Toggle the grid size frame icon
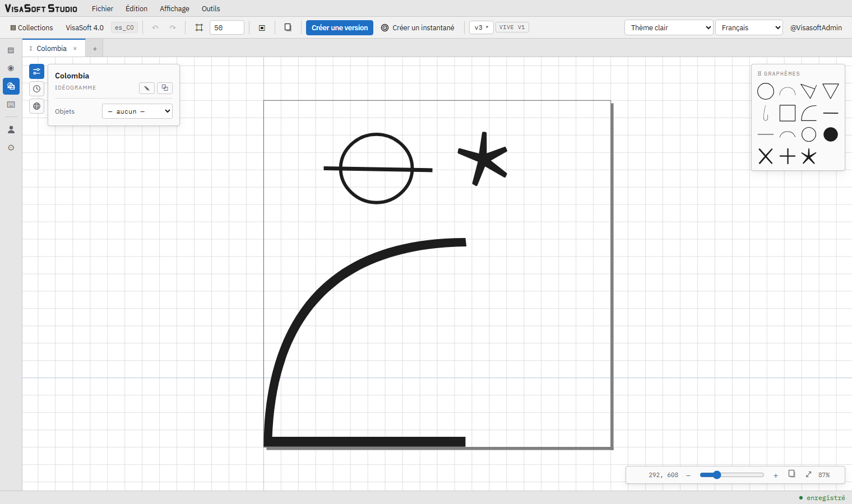Image resolution: width=852 pixels, height=504 pixels. [199, 27]
